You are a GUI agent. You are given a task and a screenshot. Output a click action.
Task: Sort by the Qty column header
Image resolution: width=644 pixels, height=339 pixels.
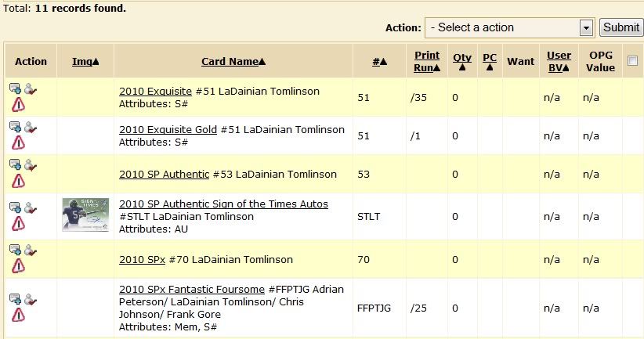[462, 61]
